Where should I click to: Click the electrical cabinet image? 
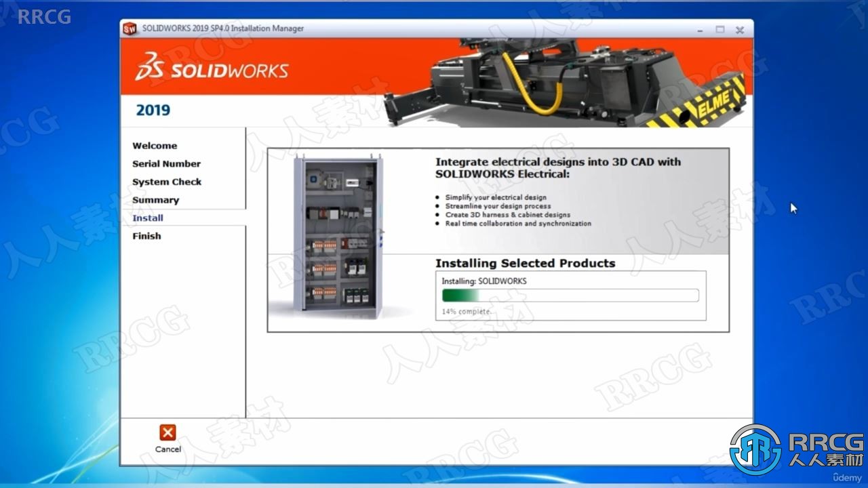click(338, 235)
